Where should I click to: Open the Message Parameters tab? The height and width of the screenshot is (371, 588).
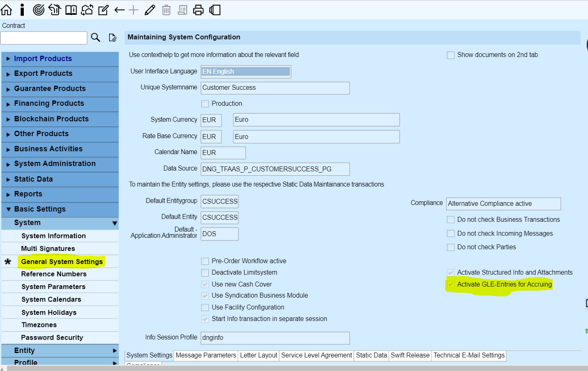tap(206, 355)
